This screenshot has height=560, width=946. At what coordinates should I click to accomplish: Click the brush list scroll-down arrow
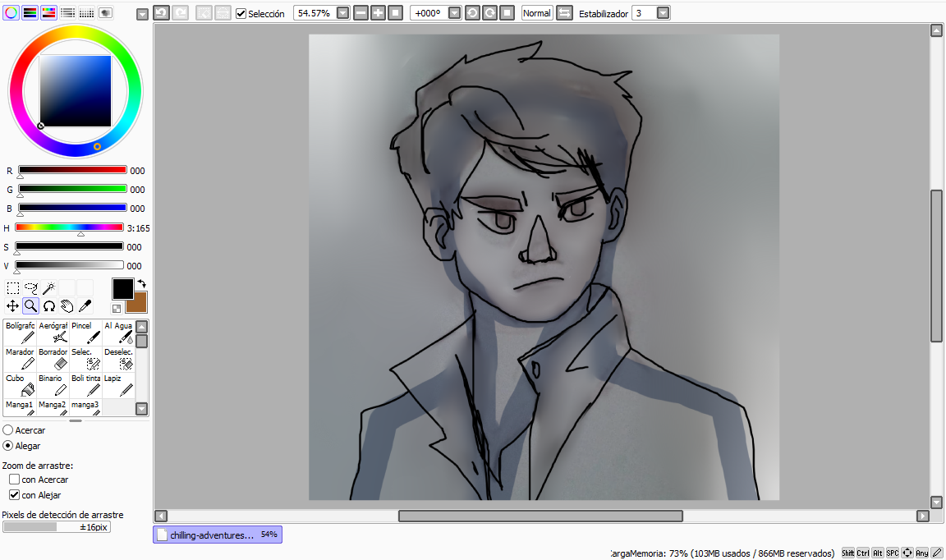[142, 409]
